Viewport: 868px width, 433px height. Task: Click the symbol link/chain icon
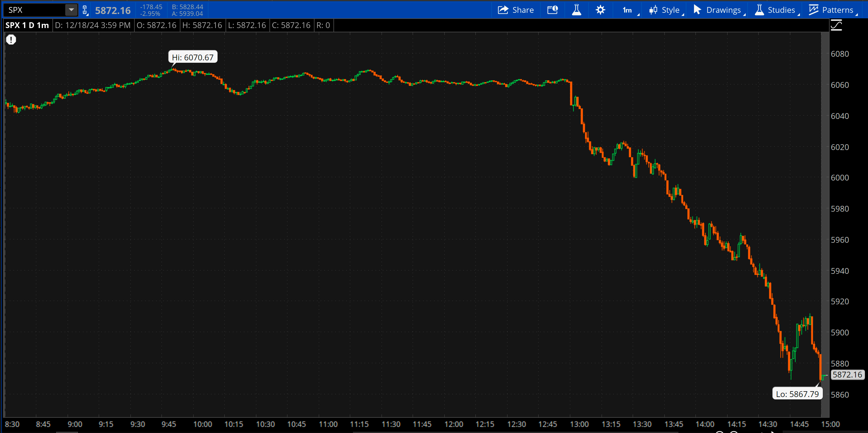point(85,10)
